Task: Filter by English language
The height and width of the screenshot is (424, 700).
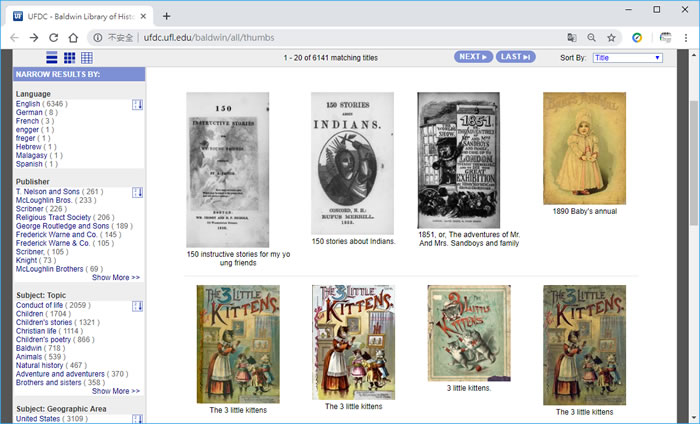Action: [28, 104]
